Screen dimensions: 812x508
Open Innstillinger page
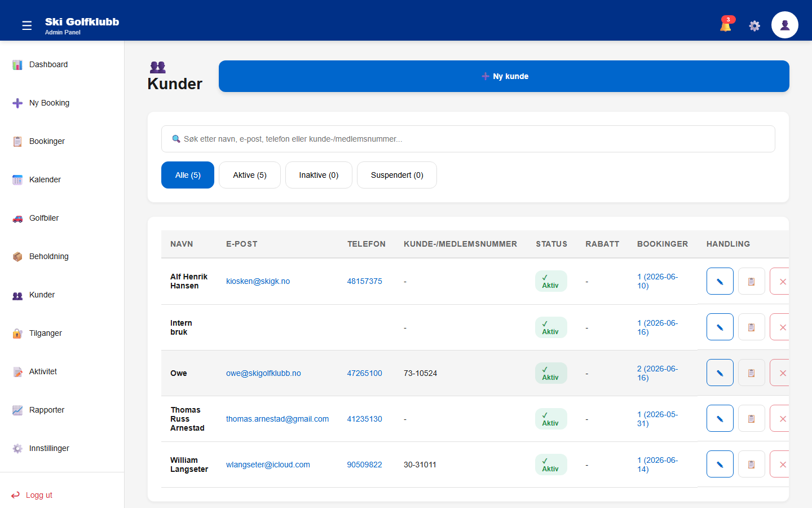(x=62, y=448)
